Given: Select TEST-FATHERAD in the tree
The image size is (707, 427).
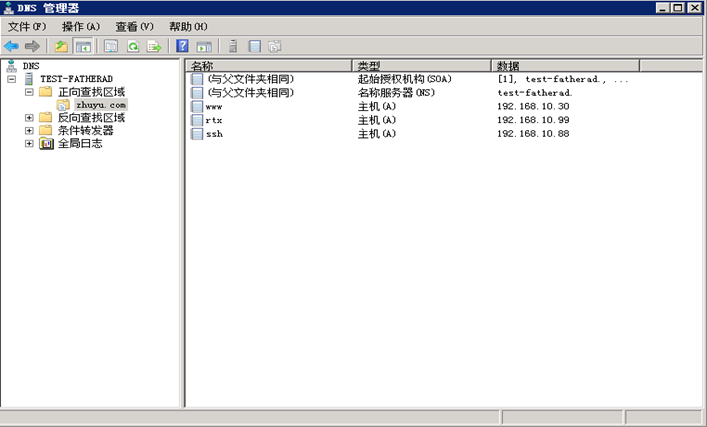Looking at the screenshot, I should [76, 79].
